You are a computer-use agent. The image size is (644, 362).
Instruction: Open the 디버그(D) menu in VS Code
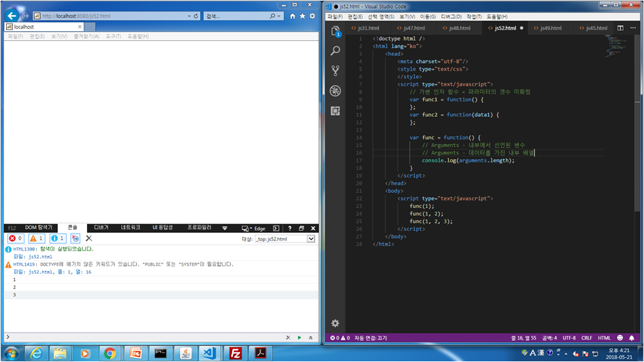click(451, 17)
